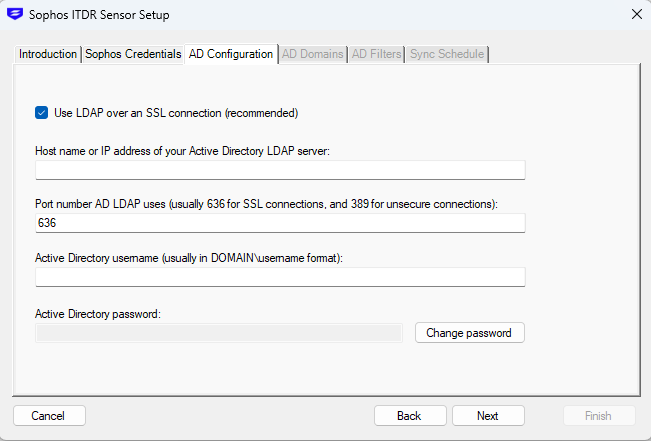The width and height of the screenshot is (651, 441).
Task: Click the 'Host name or IP address' label
Action: tap(182, 151)
